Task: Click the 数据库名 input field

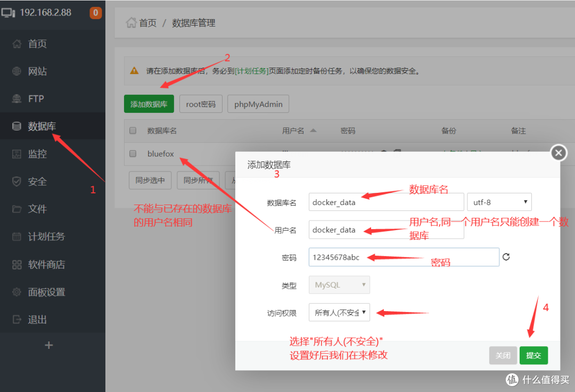Action: (x=386, y=202)
